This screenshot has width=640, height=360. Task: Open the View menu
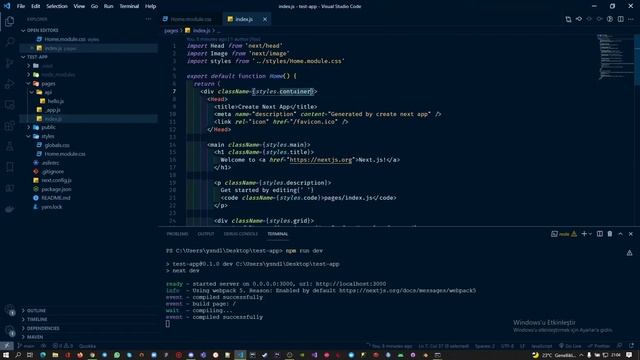(x=79, y=6)
